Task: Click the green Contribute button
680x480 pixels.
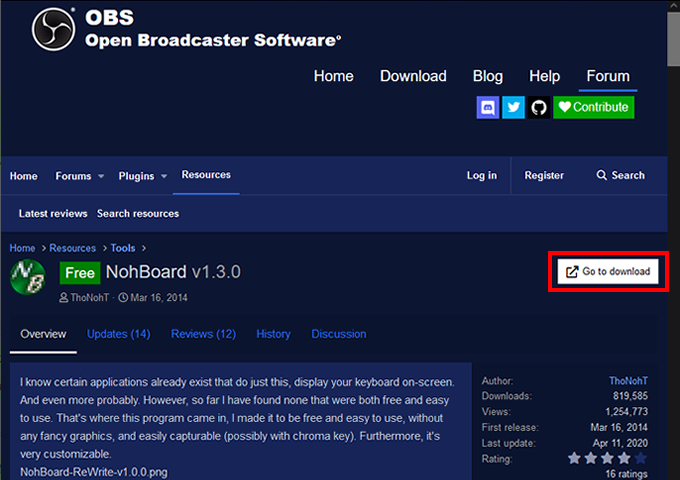Action: click(594, 107)
